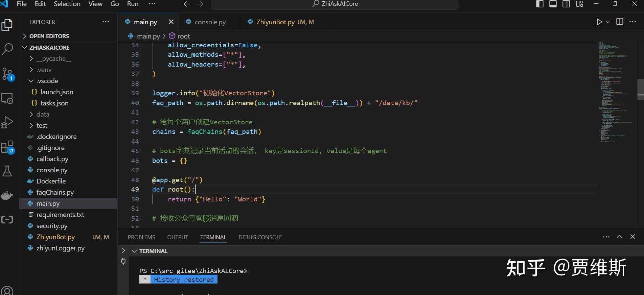The image size is (644, 295).
Task: Click the ZhiAskAICore command center search box
Action: point(334,4)
